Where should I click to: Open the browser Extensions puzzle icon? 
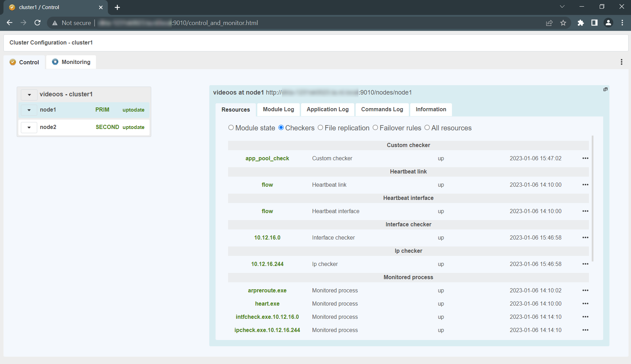coord(581,23)
